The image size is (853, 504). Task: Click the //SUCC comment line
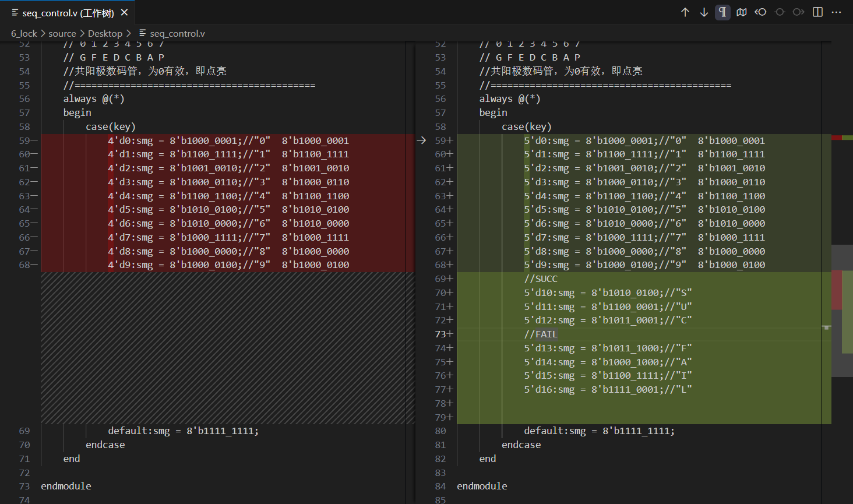coord(541,279)
